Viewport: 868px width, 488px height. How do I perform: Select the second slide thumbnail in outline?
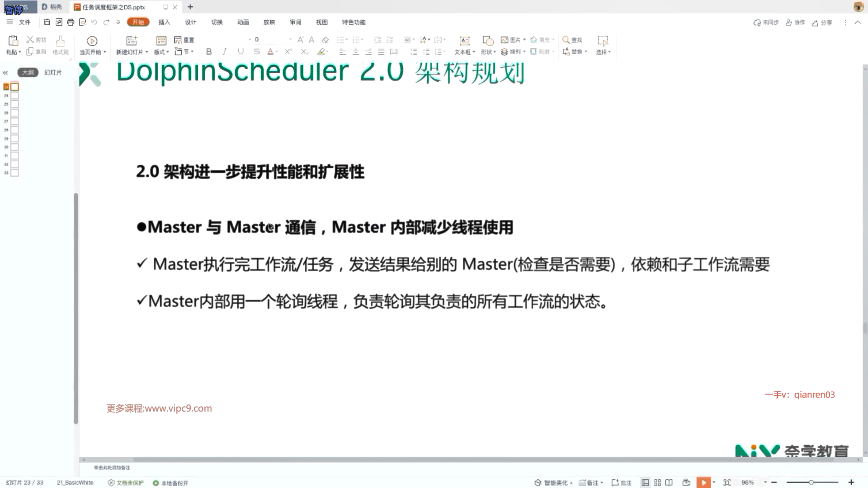point(14,95)
